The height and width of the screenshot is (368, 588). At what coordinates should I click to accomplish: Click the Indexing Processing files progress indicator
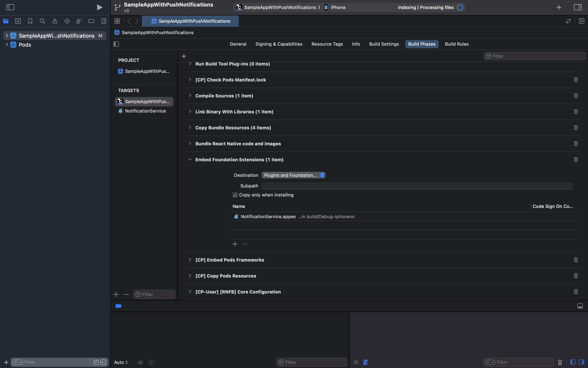460,7
